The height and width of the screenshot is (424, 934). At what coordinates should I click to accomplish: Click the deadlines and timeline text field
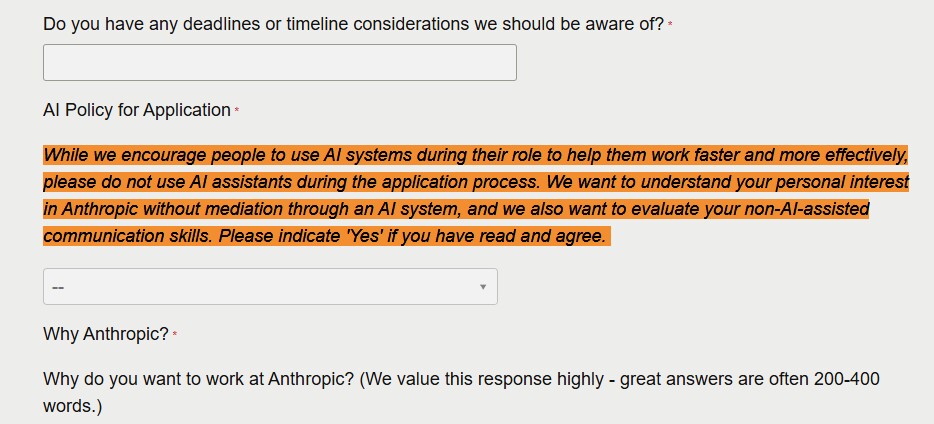click(x=279, y=62)
